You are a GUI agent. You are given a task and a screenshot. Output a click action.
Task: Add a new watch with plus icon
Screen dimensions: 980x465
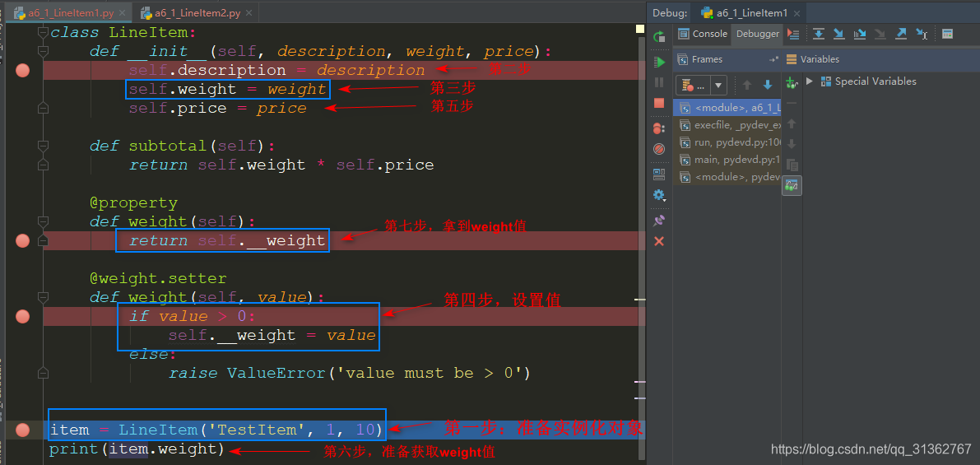pyautogui.click(x=792, y=83)
